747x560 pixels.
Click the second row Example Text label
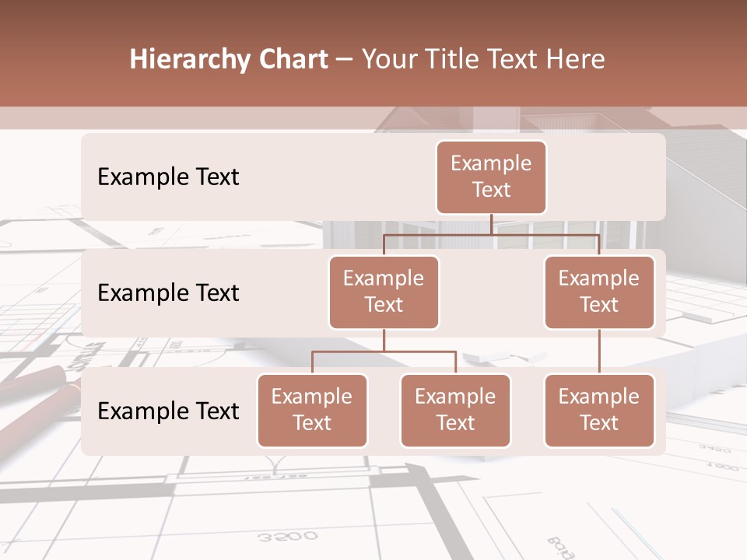[167, 293]
